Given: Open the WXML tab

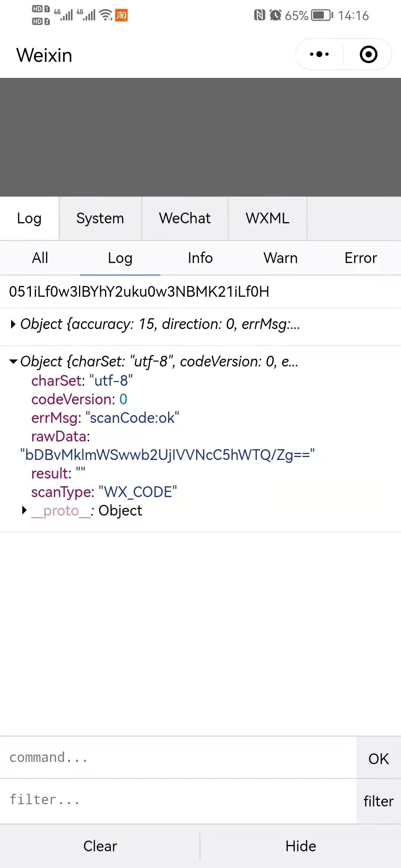Looking at the screenshot, I should click(267, 218).
